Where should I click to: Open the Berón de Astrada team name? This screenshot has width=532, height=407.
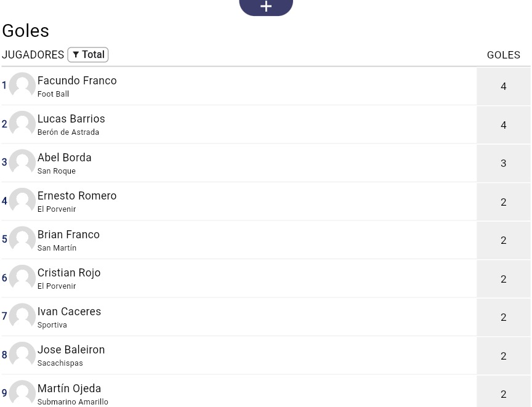click(68, 132)
